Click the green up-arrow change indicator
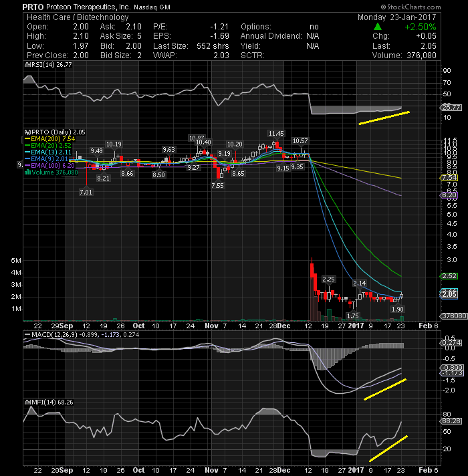This screenshot has width=468, height=476. [x=377, y=27]
